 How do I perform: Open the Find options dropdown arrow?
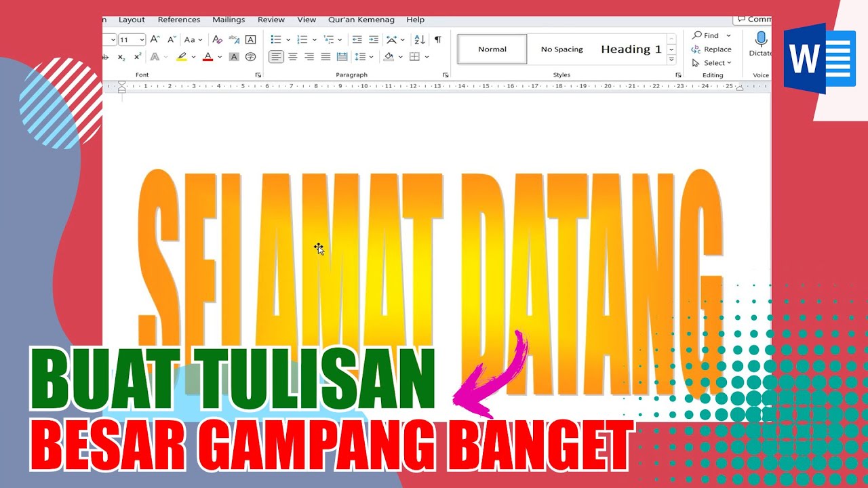[x=728, y=35]
